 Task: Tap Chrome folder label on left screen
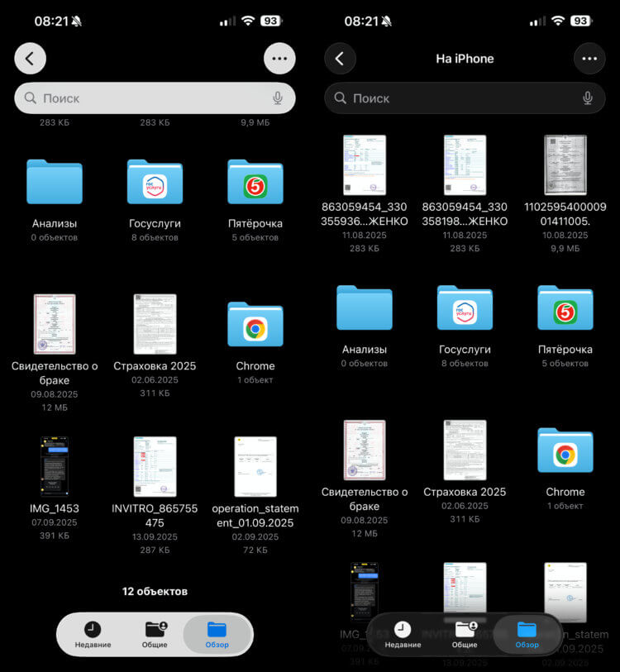(x=255, y=366)
